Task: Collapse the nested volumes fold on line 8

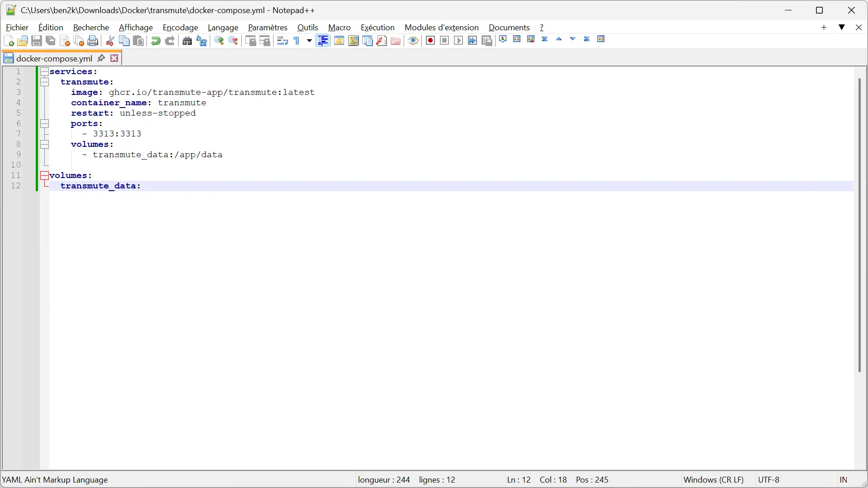Action: (x=44, y=144)
